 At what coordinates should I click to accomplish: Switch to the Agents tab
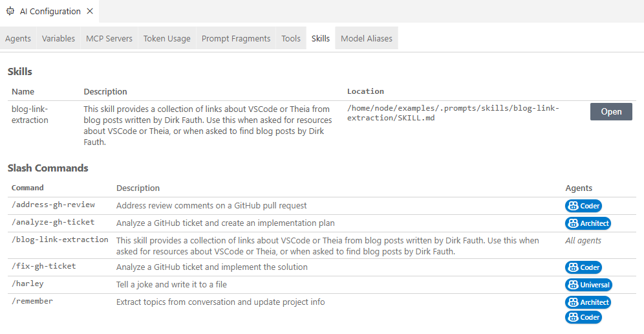point(18,39)
